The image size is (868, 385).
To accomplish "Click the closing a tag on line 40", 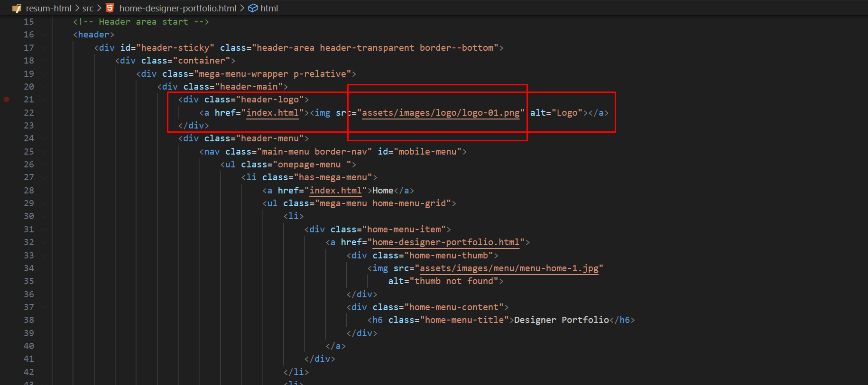I will 335,346.
